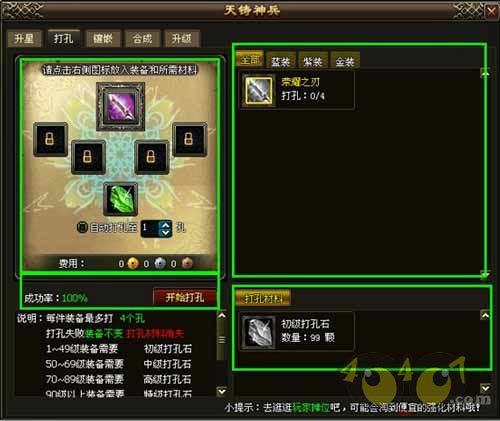The height and width of the screenshot is (421, 500).
Task: Click the gold coin icon in cost row
Action: click(x=133, y=264)
